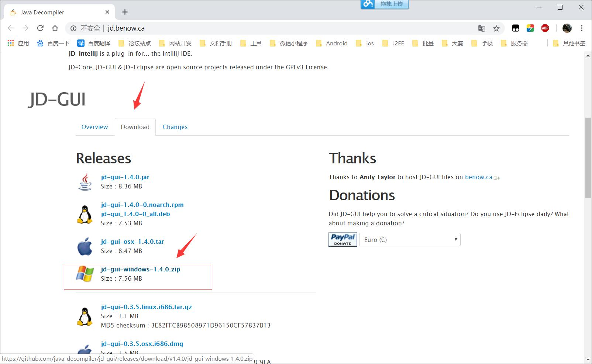
Task: Open the user profile avatar
Action: 567,28
